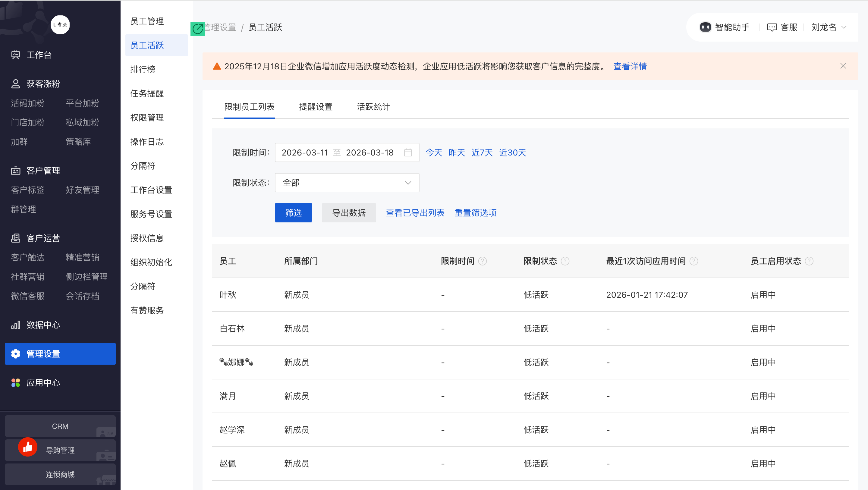Click help icon beside 限制状态 header
This screenshot has height=490, width=868.
[x=565, y=261]
